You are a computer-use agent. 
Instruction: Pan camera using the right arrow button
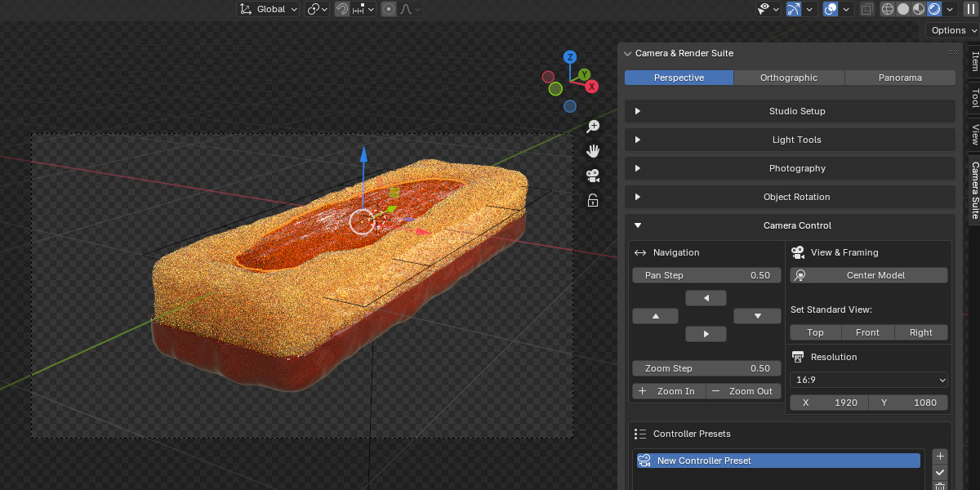(x=706, y=333)
